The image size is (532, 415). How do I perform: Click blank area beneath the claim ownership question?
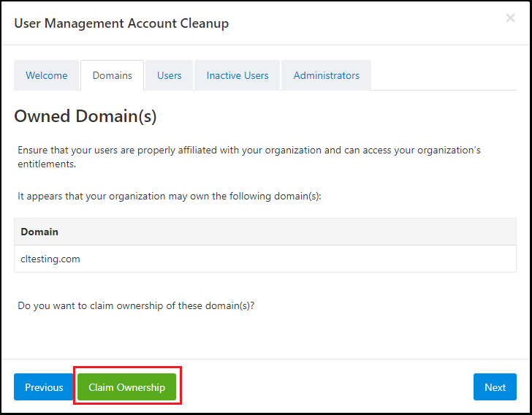click(x=265, y=335)
